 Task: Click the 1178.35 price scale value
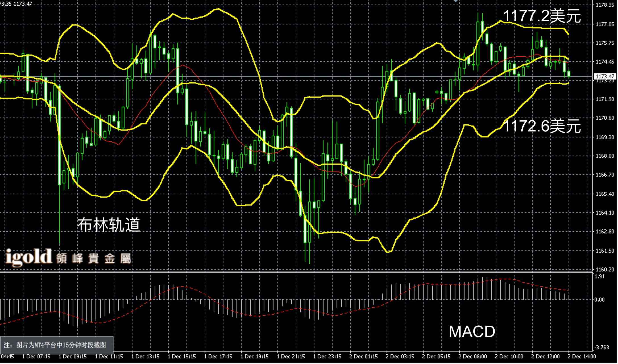coord(605,5)
